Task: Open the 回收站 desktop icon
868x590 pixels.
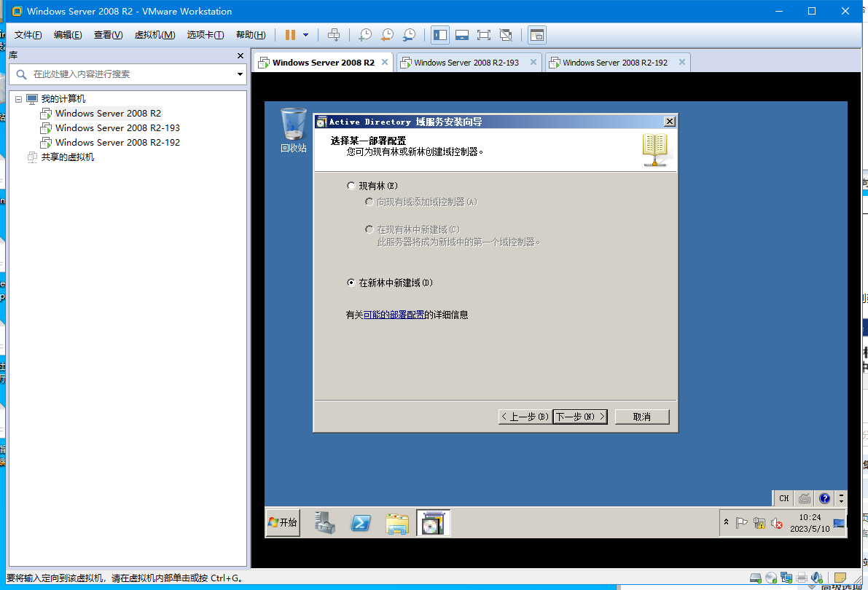Action: coord(294,130)
